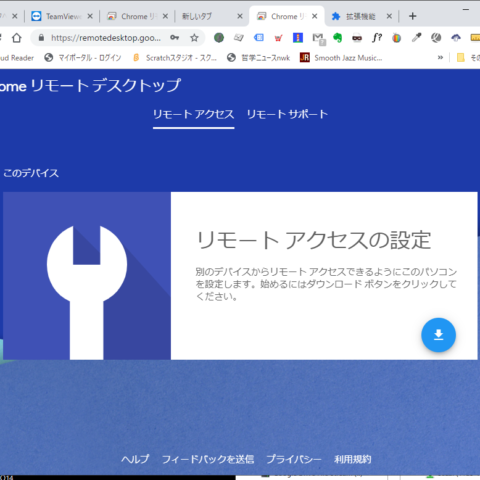Bookmark this page with the star icon

194,38
